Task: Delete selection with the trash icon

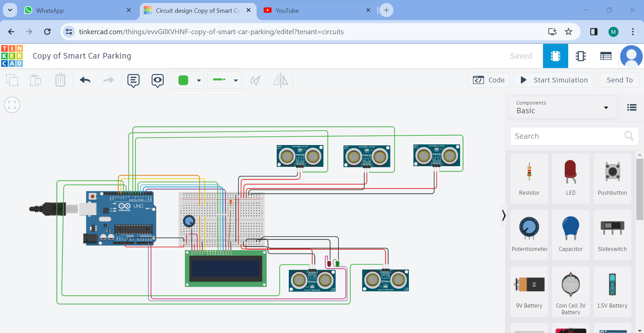Action: 60,80
